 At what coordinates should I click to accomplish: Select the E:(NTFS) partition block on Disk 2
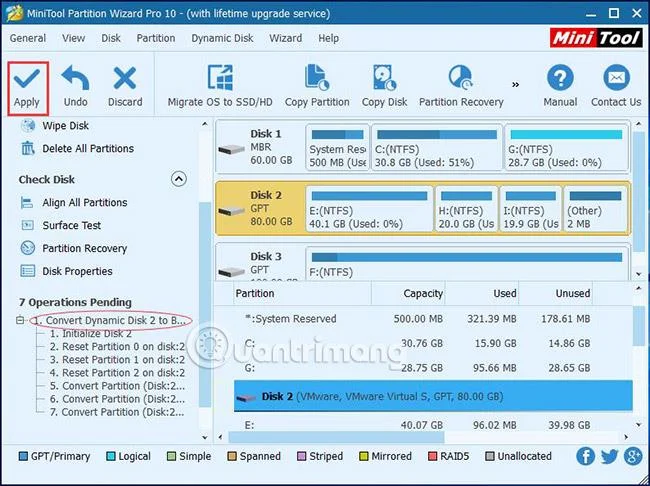click(x=369, y=210)
